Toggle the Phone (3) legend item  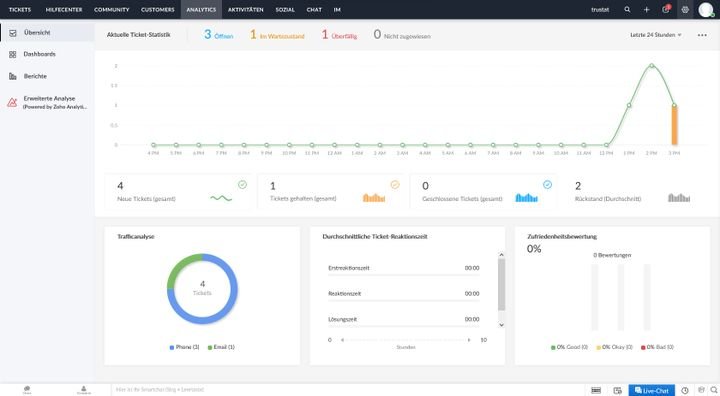[185, 347]
